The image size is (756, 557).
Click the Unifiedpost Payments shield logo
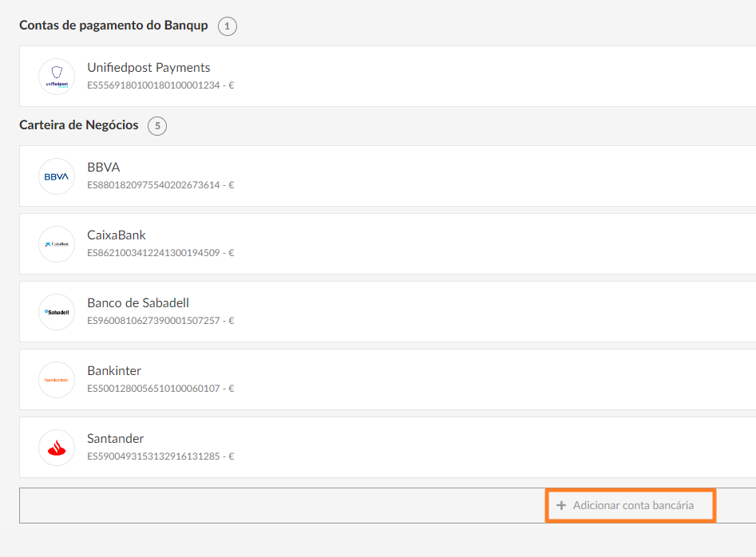pyautogui.click(x=57, y=76)
